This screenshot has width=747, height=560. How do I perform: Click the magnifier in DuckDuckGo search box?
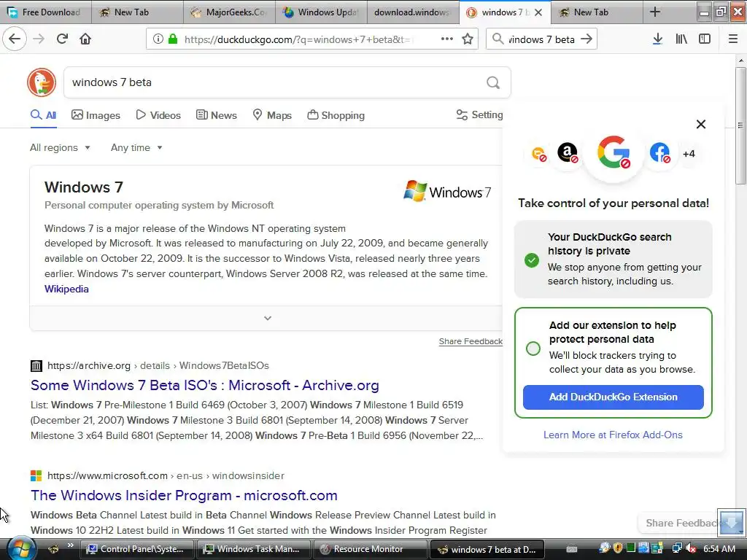click(493, 83)
